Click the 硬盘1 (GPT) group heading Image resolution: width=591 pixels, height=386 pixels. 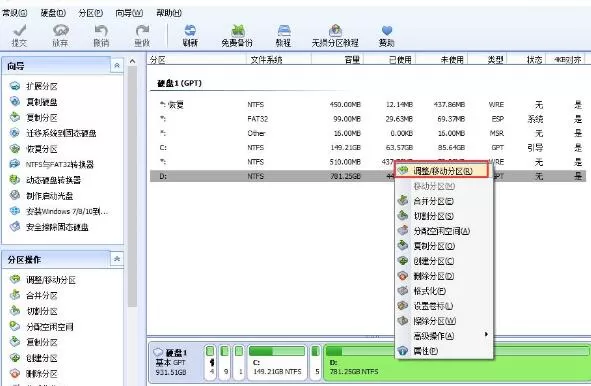pos(179,83)
